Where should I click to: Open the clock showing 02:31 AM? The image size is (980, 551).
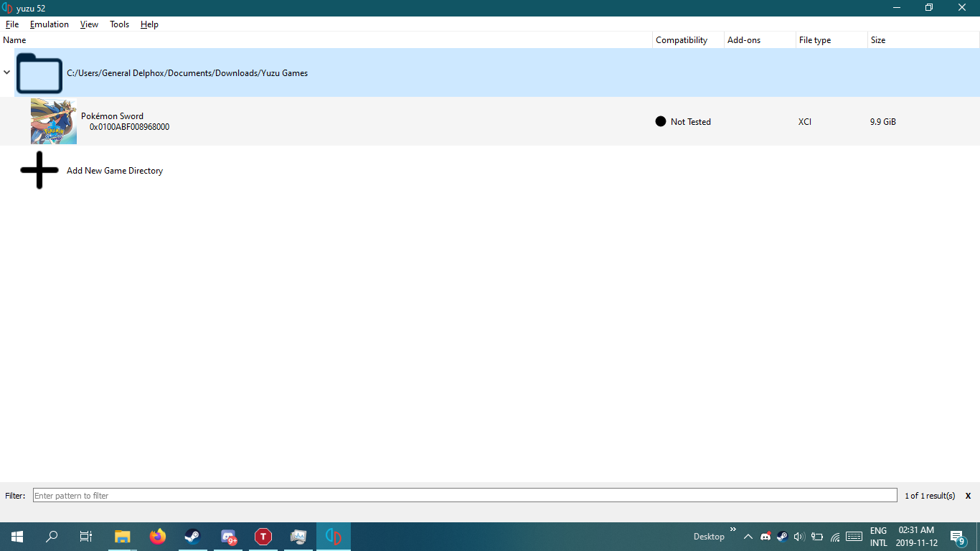click(x=917, y=537)
